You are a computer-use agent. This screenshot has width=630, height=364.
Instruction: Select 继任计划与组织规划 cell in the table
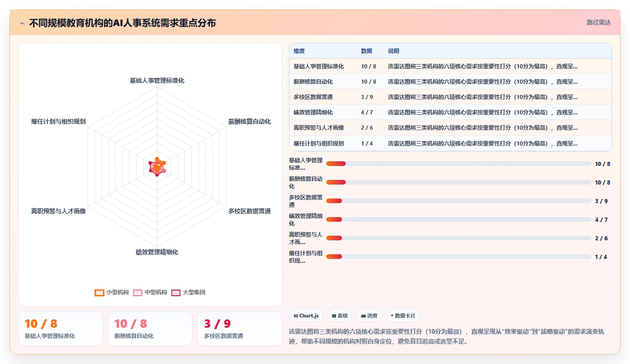click(319, 144)
